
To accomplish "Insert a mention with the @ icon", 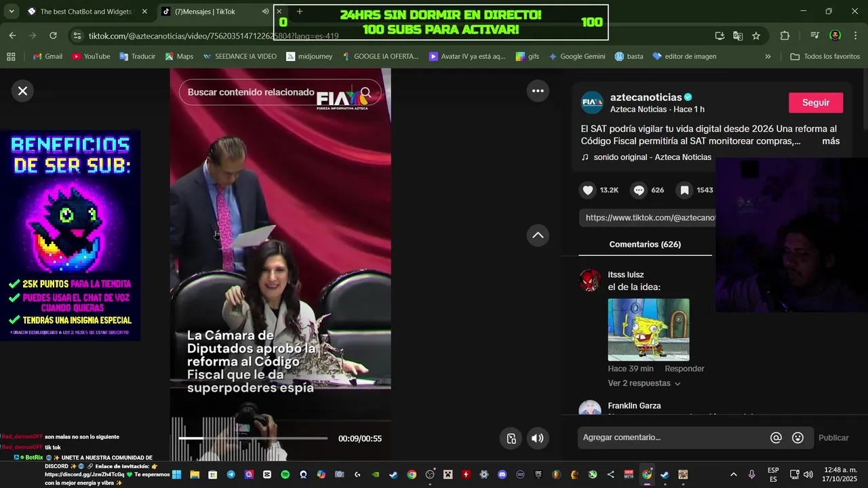I will pos(776,438).
